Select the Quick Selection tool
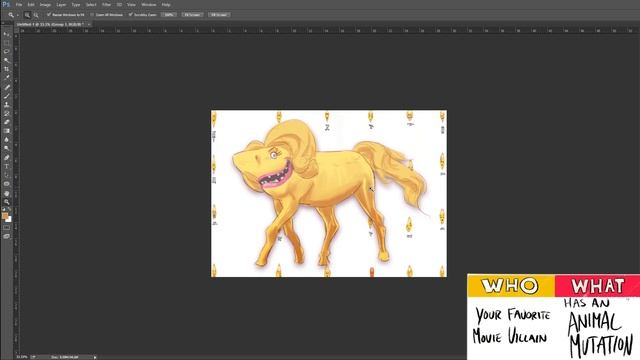The height and width of the screenshot is (360, 640). pos(6,60)
